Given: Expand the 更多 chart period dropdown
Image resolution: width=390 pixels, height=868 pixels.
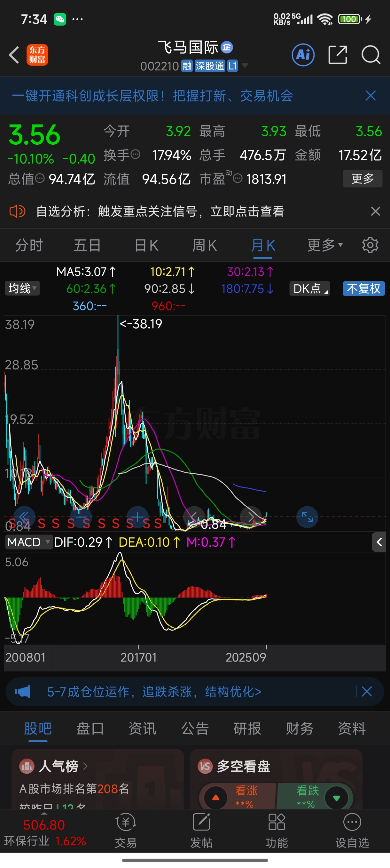Looking at the screenshot, I should pyautogui.click(x=325, y=245).
